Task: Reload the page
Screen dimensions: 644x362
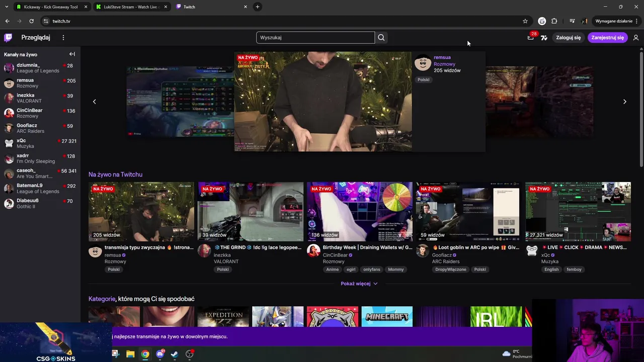Action: (x=31, y=21)
